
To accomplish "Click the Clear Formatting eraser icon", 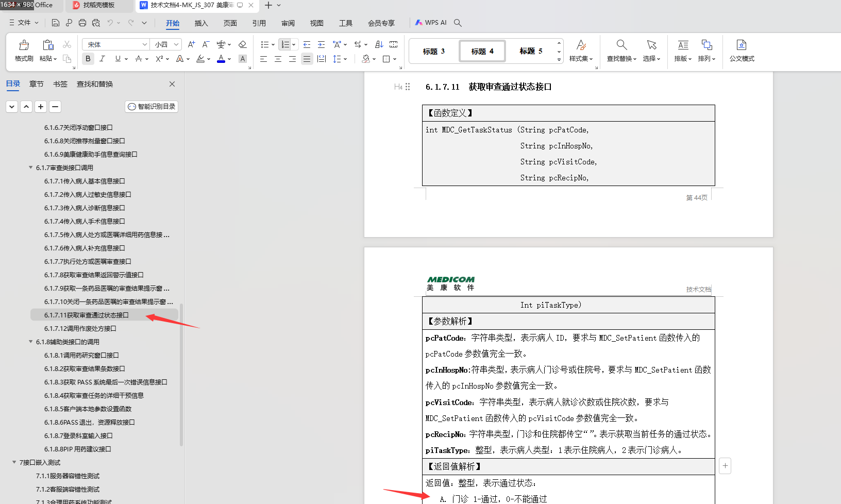I will (243, 44).
